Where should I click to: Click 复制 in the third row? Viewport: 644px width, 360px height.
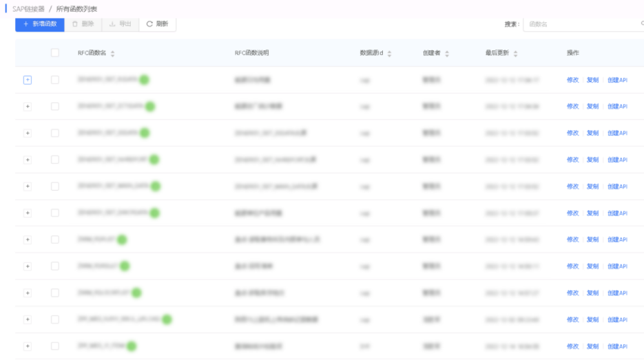592,133
